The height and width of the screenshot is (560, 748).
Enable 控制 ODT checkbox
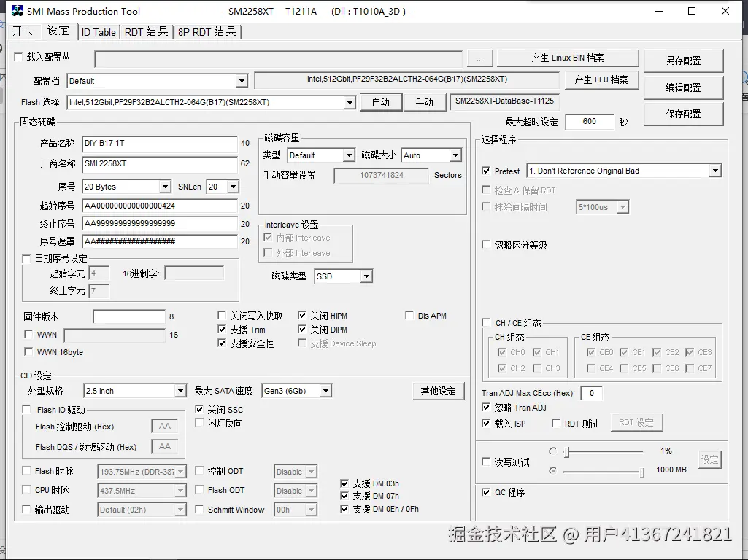click(199, 471)
